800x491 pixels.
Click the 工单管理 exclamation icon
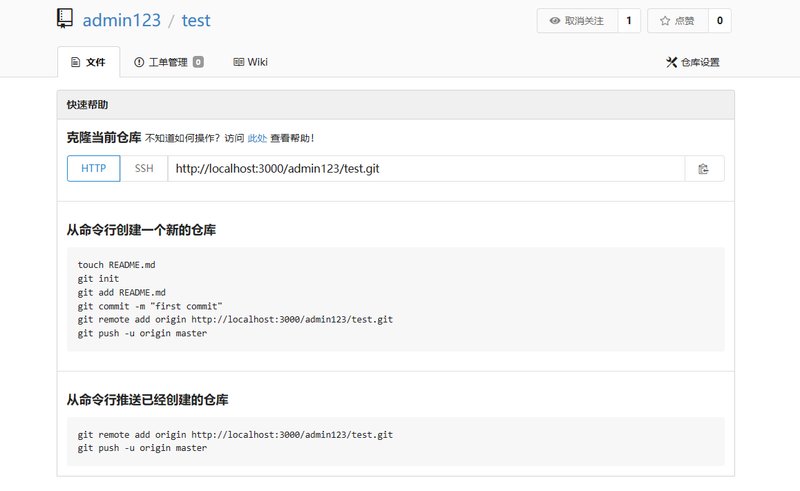138,62
